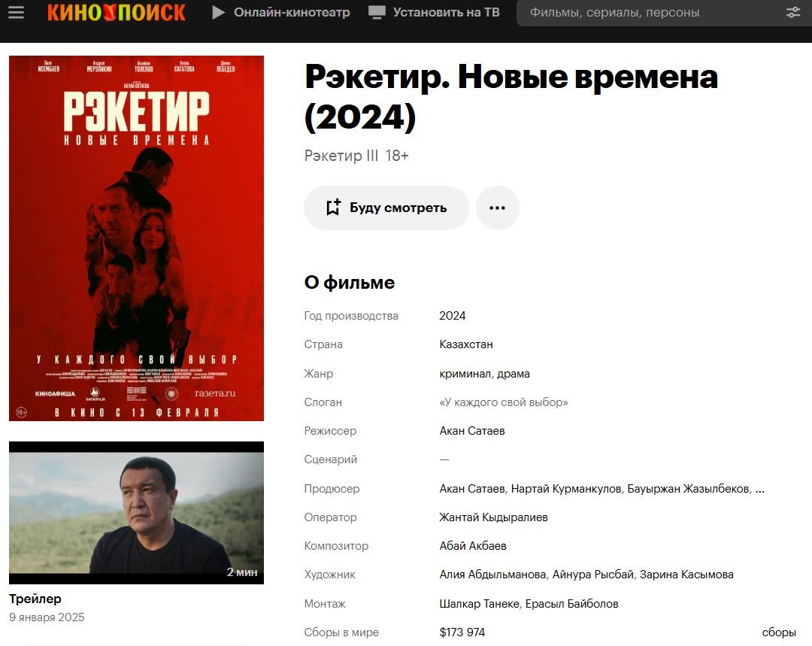This screenshot has width=812, height=646.
Task: Click the сборы link
Action: (779, 632)
